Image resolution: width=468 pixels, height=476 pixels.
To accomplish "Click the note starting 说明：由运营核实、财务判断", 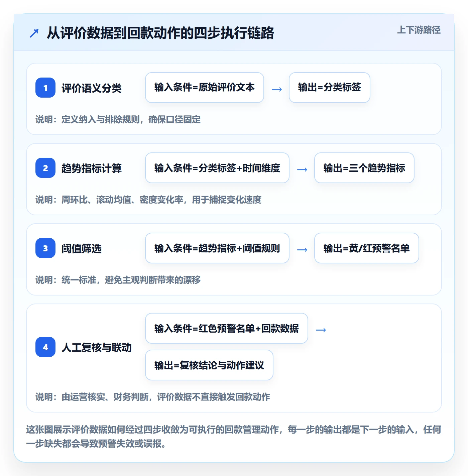I will click(153, 397).
